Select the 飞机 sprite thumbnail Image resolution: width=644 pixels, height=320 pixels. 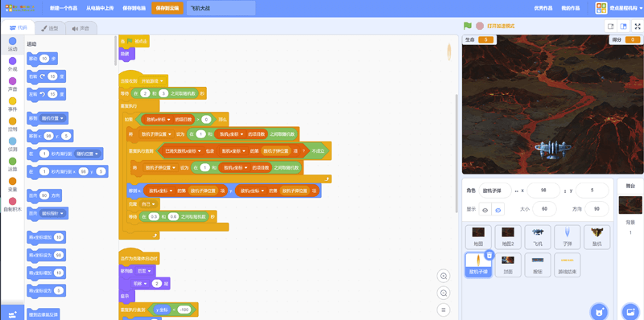coord(538,237)
